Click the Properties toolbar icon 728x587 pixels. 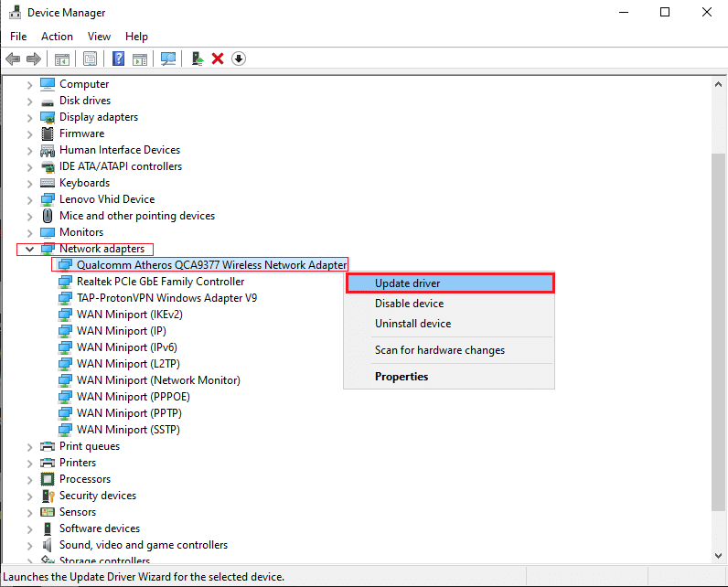pyautogui.click(x=91, y=59)
